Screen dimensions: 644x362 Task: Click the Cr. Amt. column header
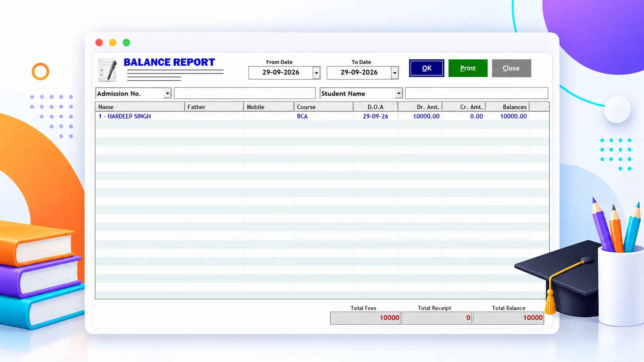(x=464, y=107)
